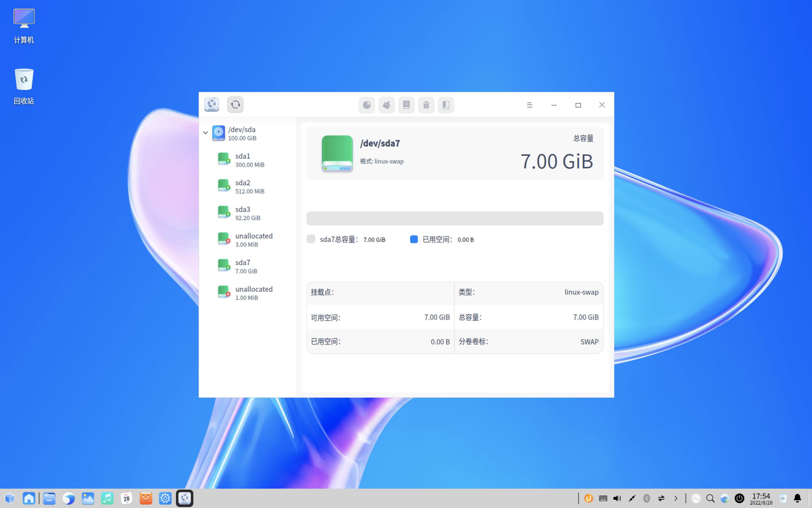Open the hamburger main menu
Viewport: 812px width, 508px height.
(529, 105)
